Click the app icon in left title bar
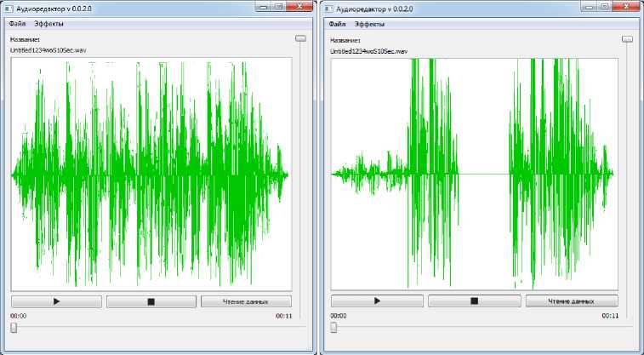The image size is (644, 355). tap(9, 7)
